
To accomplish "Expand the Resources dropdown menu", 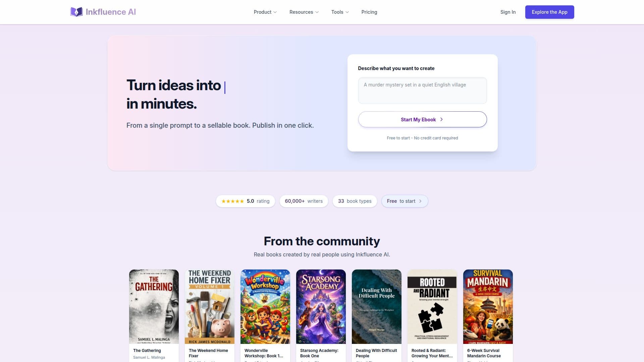I will click(304, 12).
